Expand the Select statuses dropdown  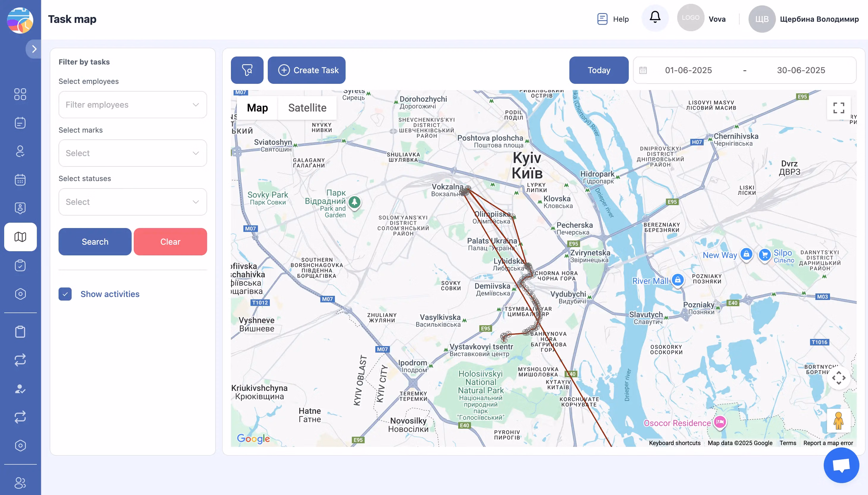point(133,202)
